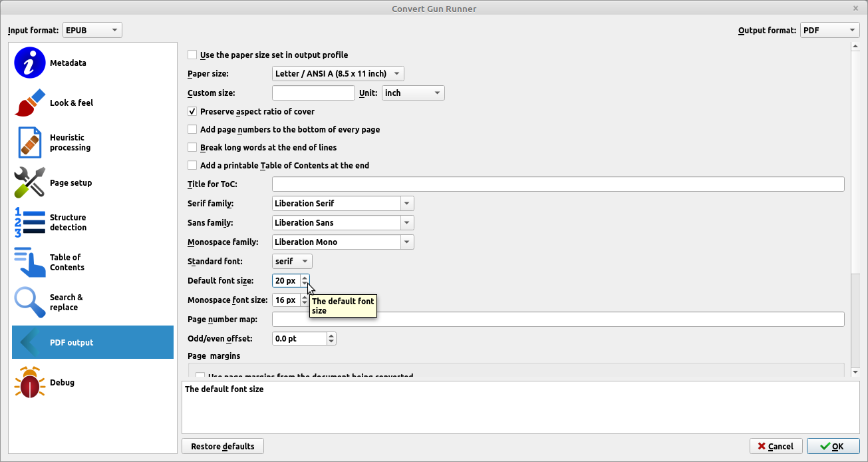868x462 pixels.
Task: Select the Table of Contents hand icon
Action: (x=30, y=263)
